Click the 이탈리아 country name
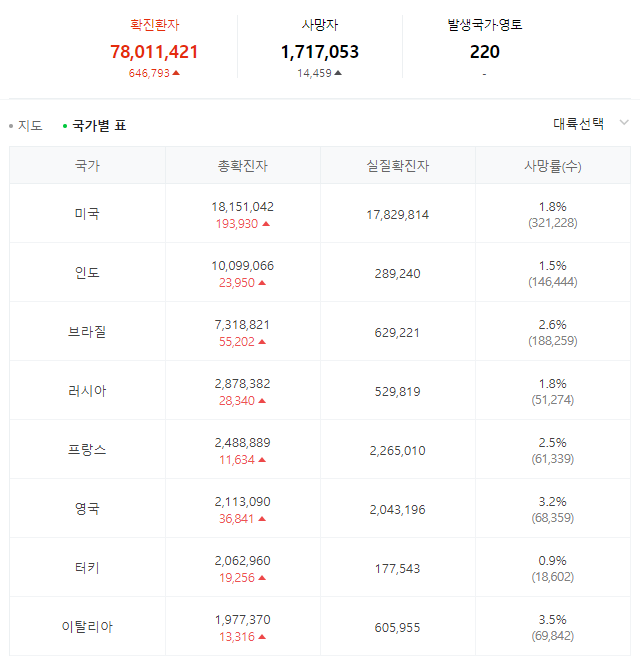The height and width of the screenshot is (658, 640). (87, 627)
